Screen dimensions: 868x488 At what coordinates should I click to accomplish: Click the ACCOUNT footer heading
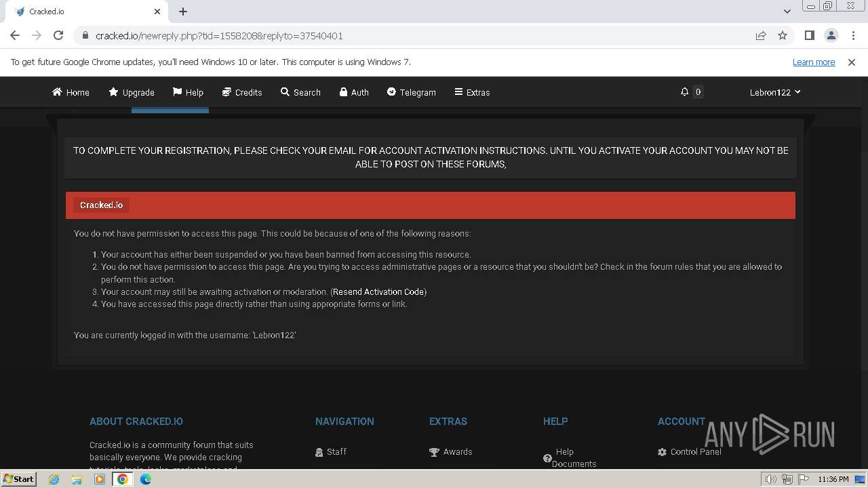click(x=682, y=421)
